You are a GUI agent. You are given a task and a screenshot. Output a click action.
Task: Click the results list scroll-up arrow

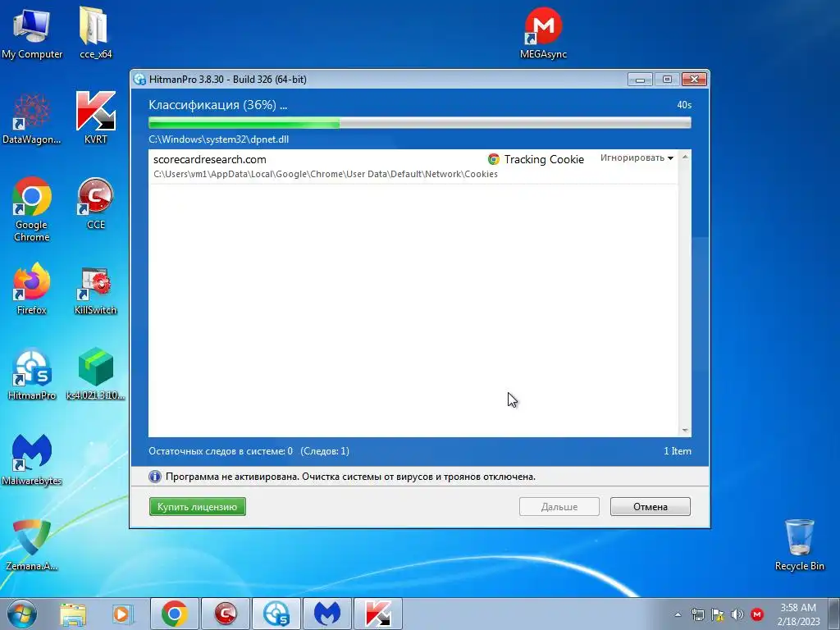(x=685, y=157)
